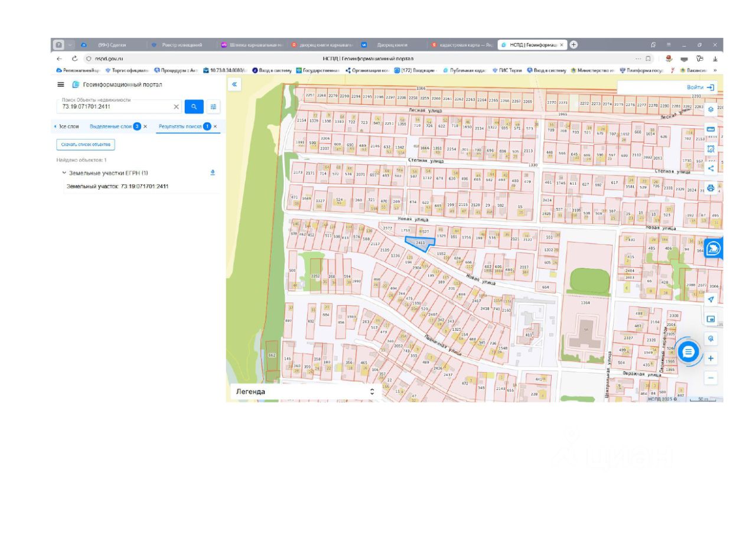Click Скачать список объектов button

point(86,144)
